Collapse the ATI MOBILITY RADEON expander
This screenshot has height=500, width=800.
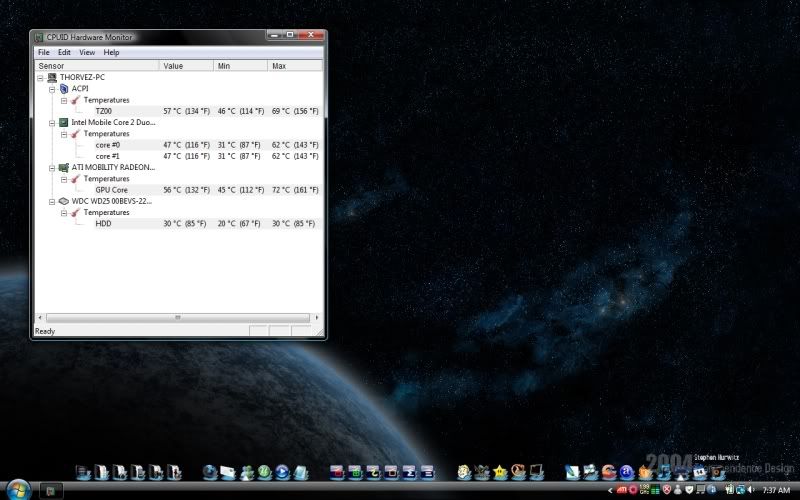(52, 168)
